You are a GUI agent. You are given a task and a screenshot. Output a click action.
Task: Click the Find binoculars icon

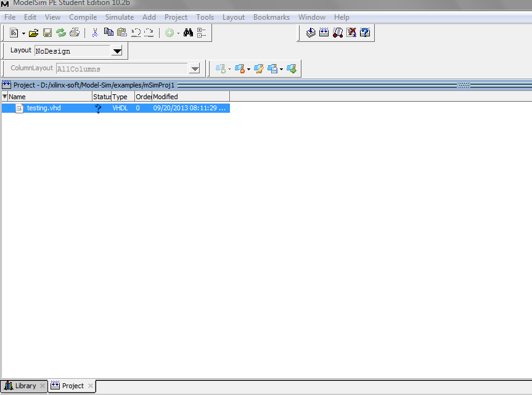[x=188, y=33]
